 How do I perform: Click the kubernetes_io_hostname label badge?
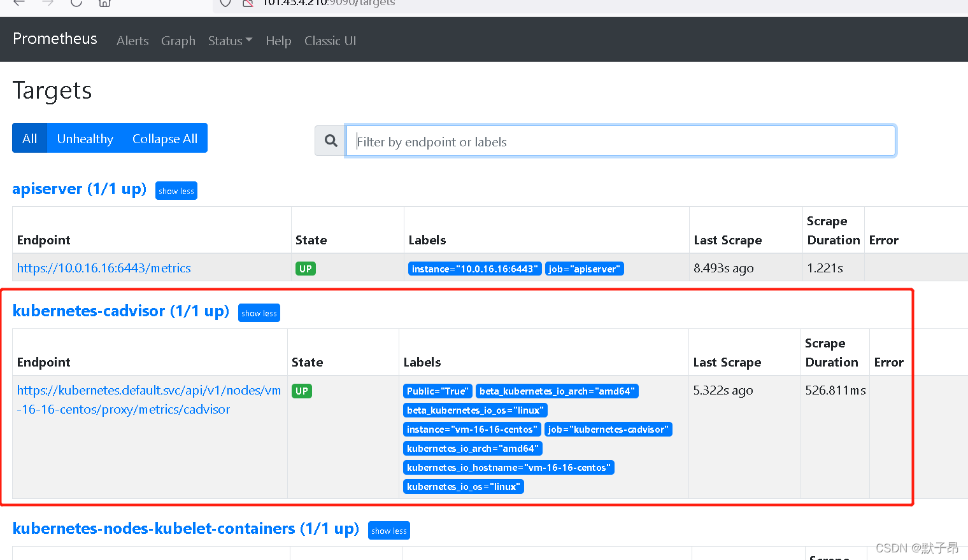point(509,467)
